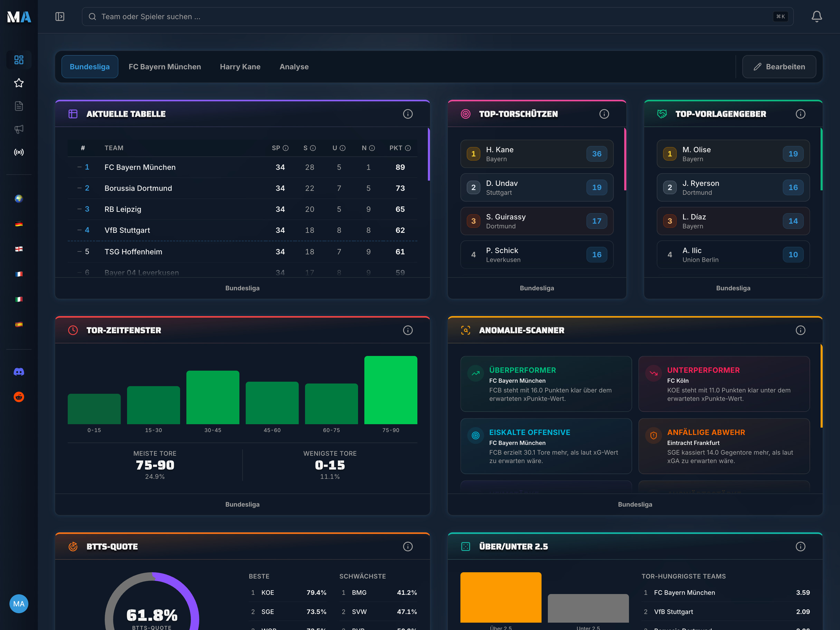Click the Anomalie-Scanner scrollbar thumb
The width and height of the screenshot is (840, 630).
tap(821, 386)
